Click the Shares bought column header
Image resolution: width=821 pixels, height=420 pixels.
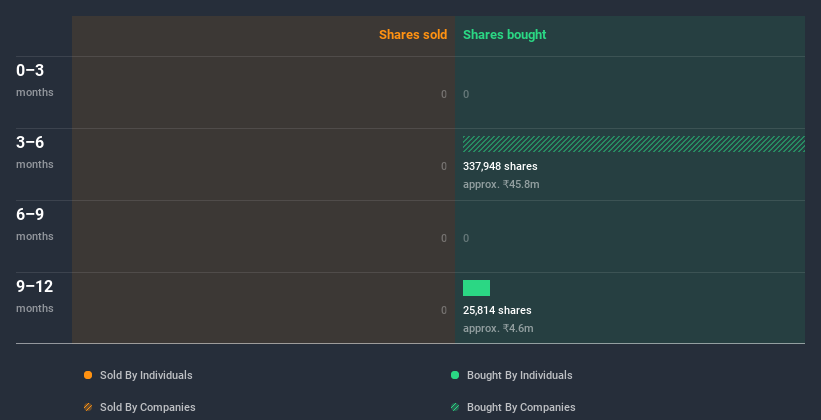coord(505,35)
